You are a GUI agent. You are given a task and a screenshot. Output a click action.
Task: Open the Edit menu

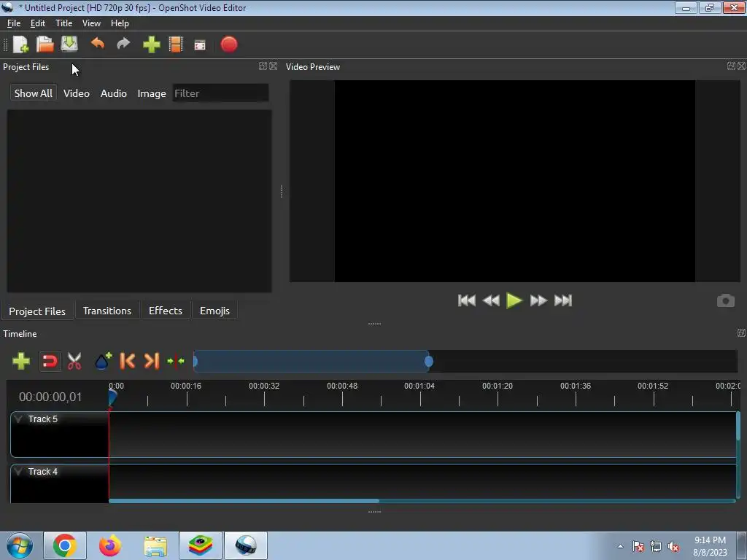pos(38,23)
